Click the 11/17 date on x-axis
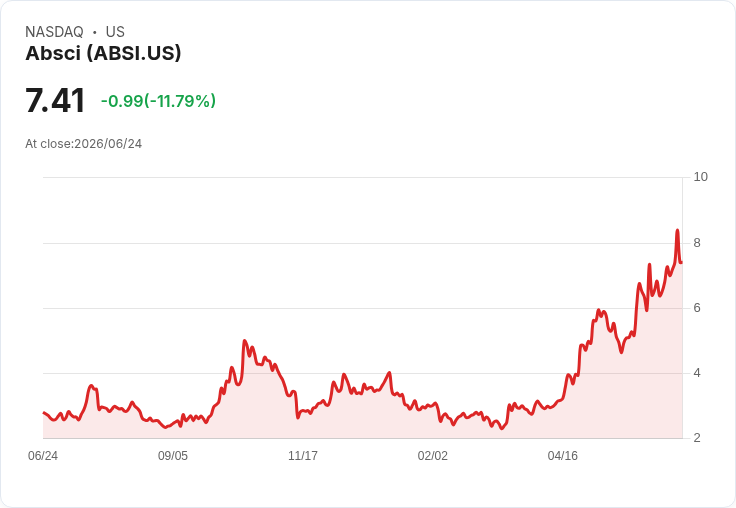This screenshot has height=508, width=736. [303, 455]
